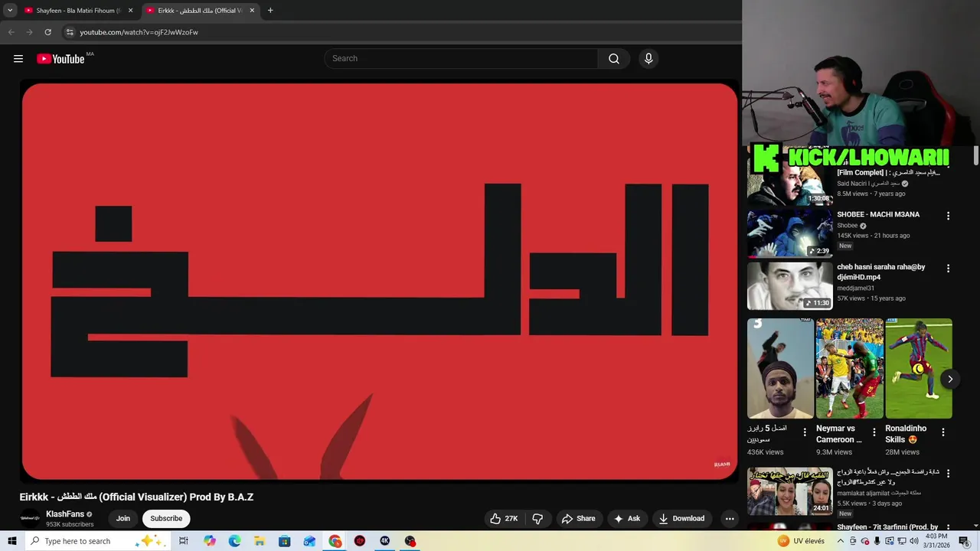This screenshot has width=980, height=551.
Task: Open the UV élevés weather widget
Action: pyautogui.click(x=801, y=541)
